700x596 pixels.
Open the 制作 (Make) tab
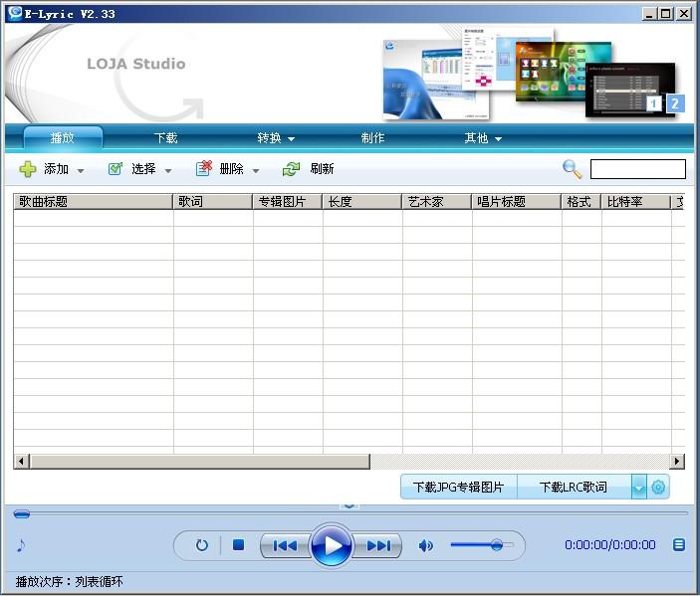pos(372,138)
